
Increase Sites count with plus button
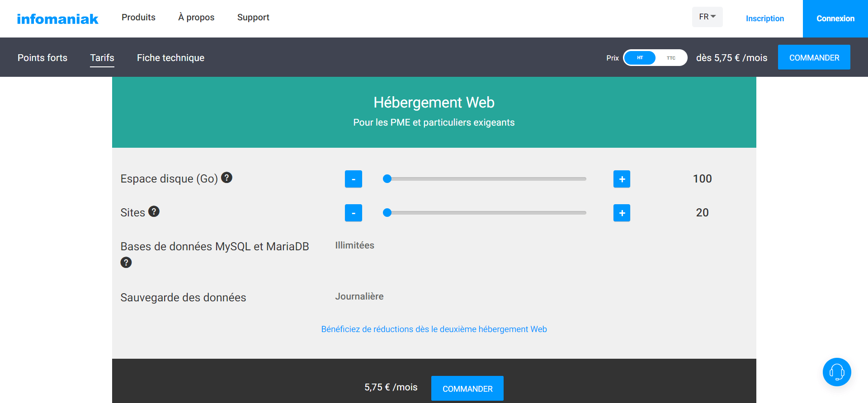click(x=622, y=213)
